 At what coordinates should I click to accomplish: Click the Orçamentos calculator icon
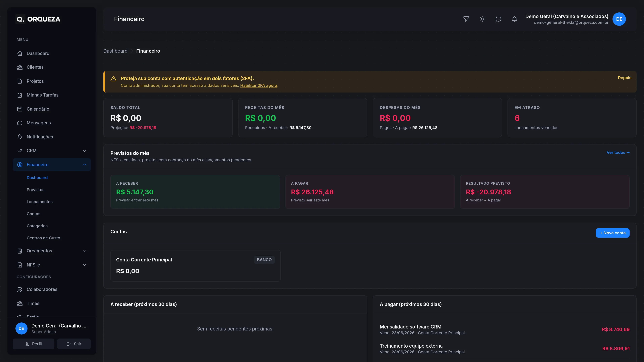coord(20,251)
